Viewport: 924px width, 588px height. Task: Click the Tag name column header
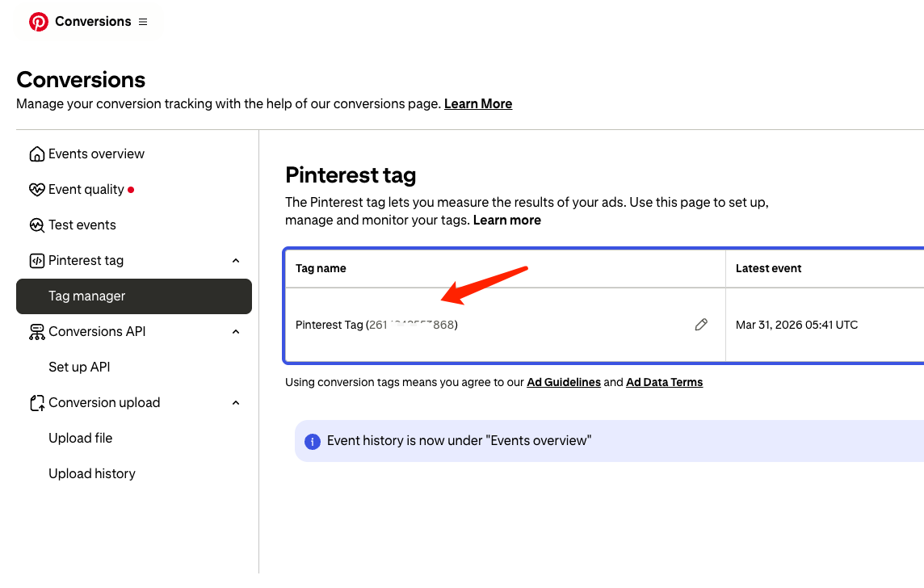click(x=321, y=269)
